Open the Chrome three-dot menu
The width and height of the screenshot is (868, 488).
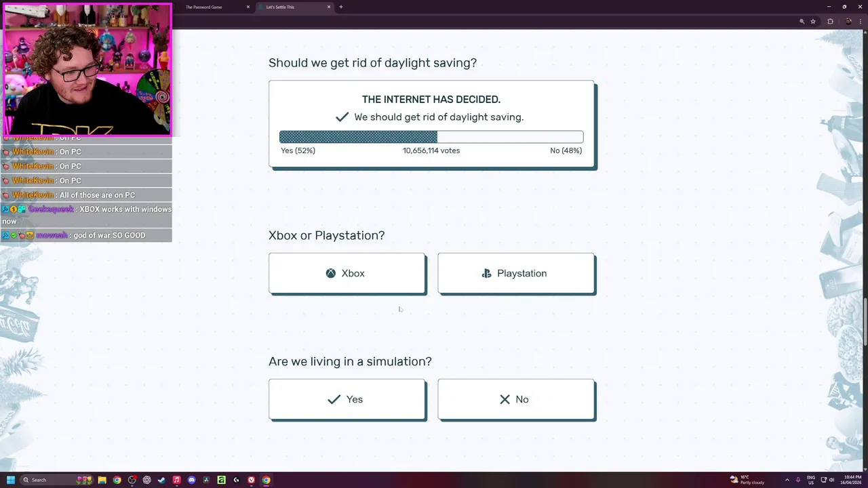coord(861,21)
